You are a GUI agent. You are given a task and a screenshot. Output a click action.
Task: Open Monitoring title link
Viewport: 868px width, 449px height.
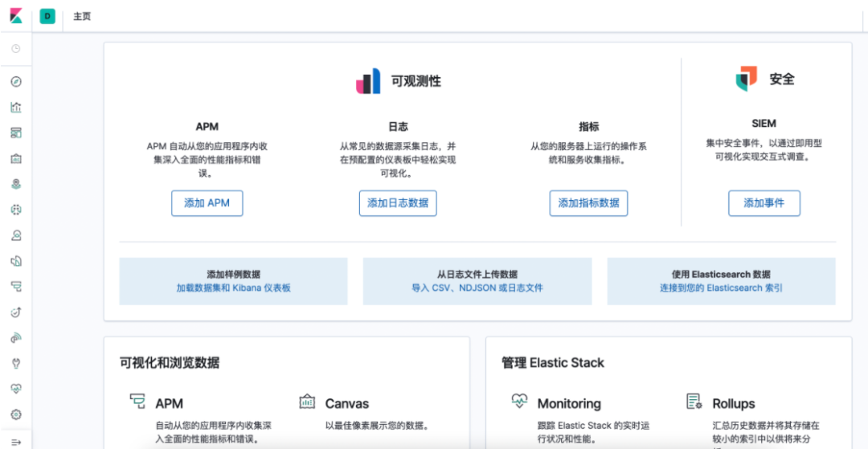[569, 403]
